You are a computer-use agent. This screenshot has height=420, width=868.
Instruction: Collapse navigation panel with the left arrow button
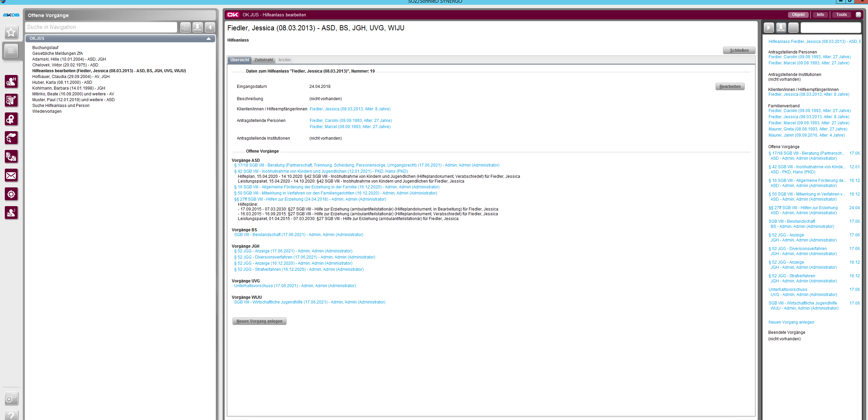pos(210,27)
